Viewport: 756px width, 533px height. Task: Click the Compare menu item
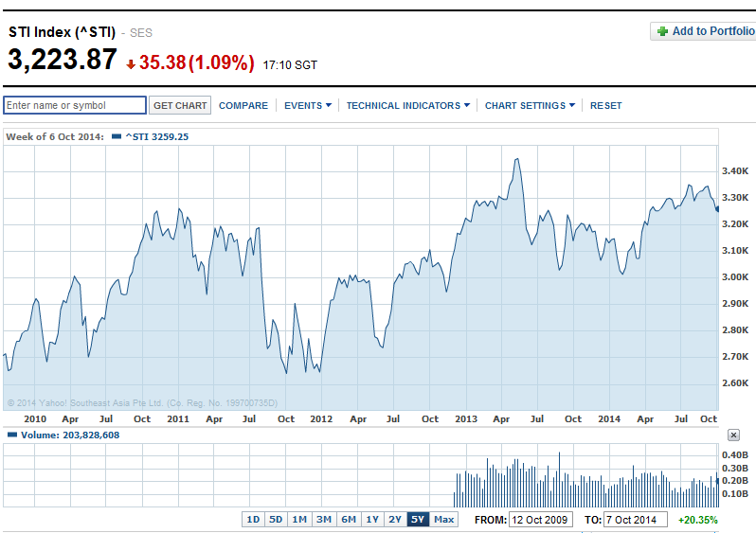click(243, 105)
